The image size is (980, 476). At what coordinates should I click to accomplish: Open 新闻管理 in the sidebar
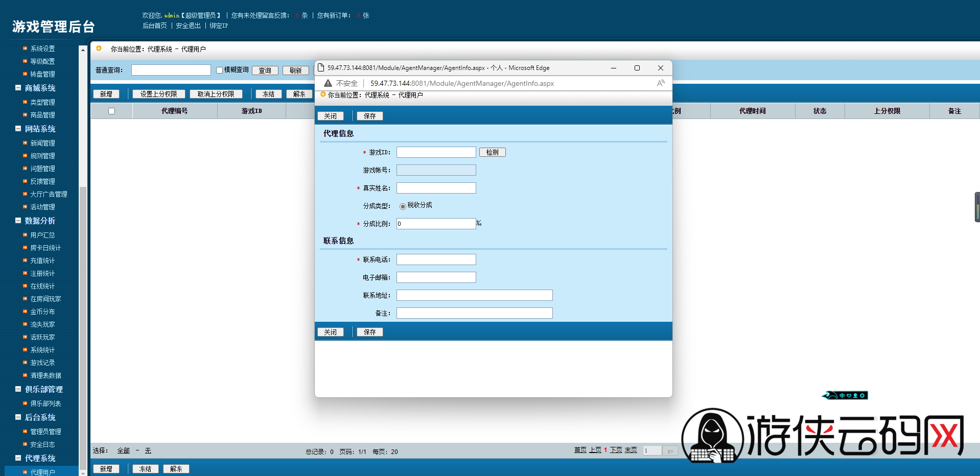coord(42,143)
